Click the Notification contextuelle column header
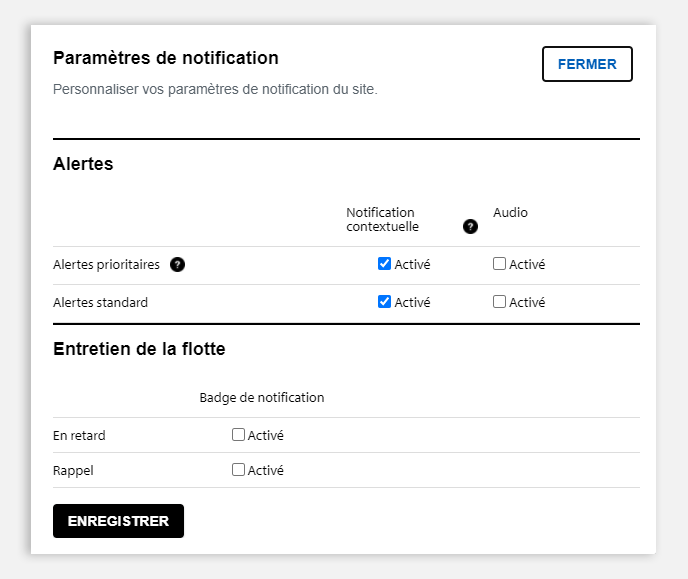 tap(383, 219)
